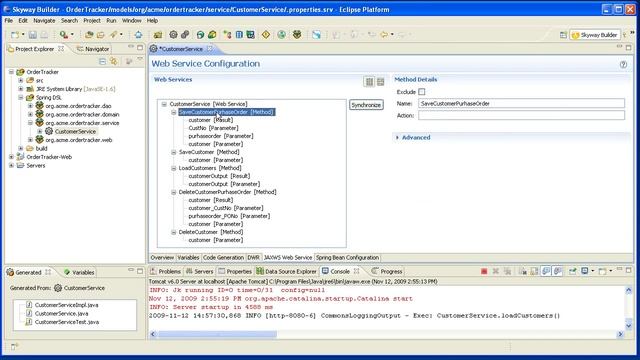Collapse the DeleteCustomerPurhaseOrder method node
Viewport: 640px width, 360px height.
[174, 192]
